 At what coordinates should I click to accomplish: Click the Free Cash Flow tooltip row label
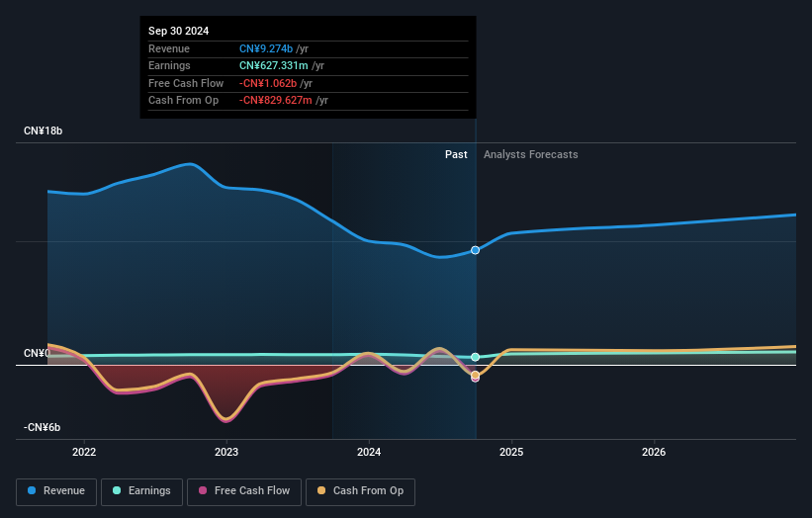(x=186, y=83)
